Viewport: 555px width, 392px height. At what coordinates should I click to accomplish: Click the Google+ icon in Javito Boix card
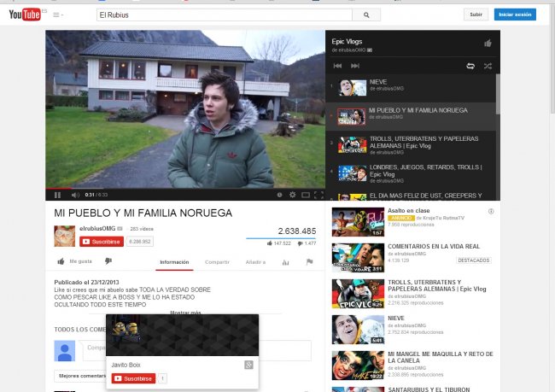(x=248, y=365)
